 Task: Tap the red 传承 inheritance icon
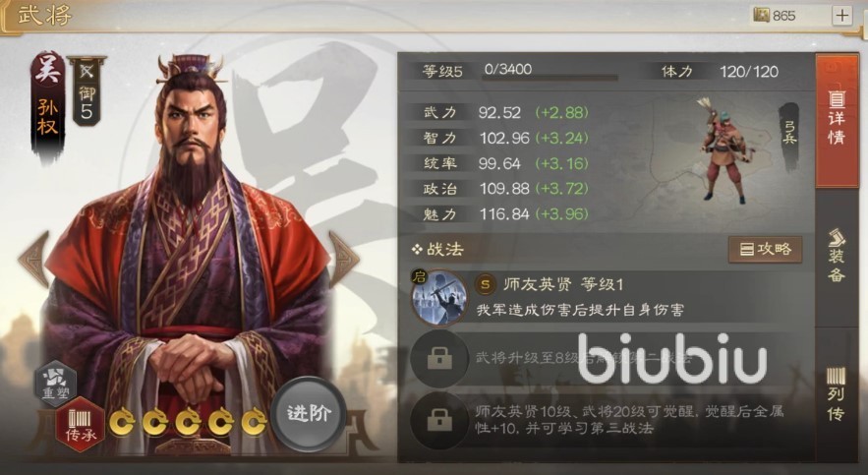point(81,425)
